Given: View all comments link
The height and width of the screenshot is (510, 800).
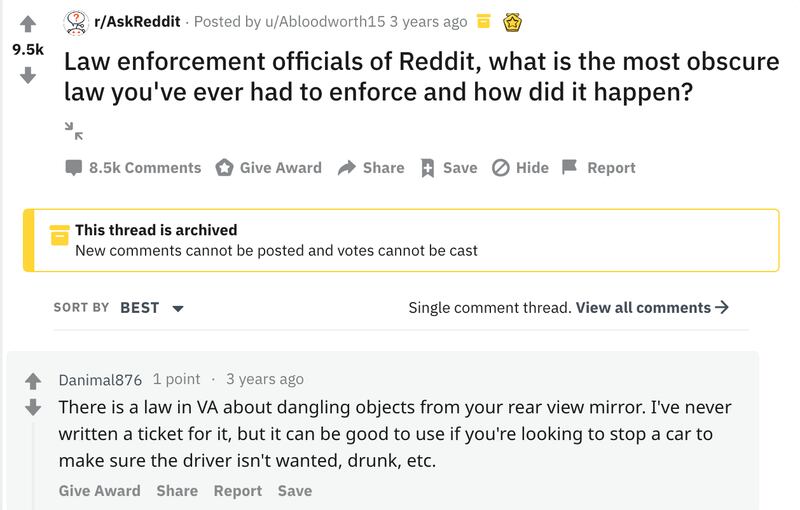Looking at the screenshot, I should pyautogui.click(x=652, y=308).
